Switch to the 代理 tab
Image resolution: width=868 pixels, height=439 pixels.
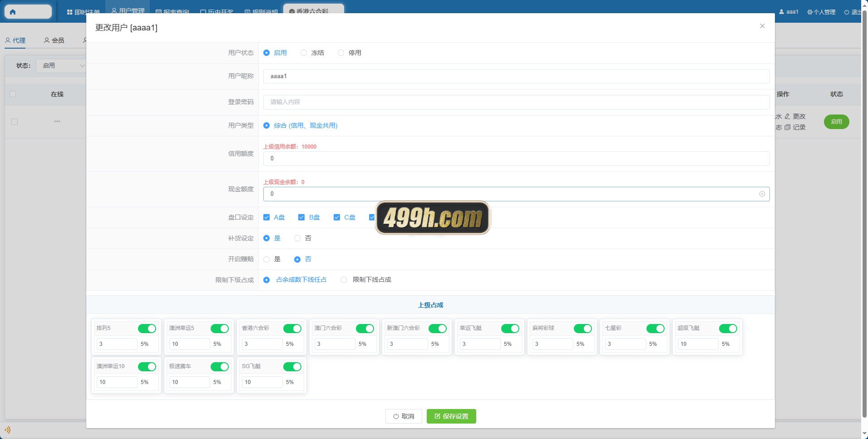tap(15, 40)
